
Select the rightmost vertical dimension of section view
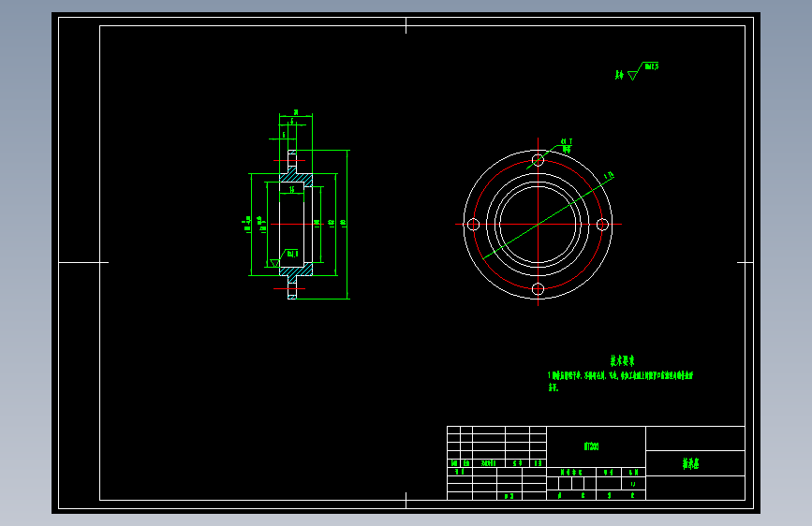coord(345,223)
